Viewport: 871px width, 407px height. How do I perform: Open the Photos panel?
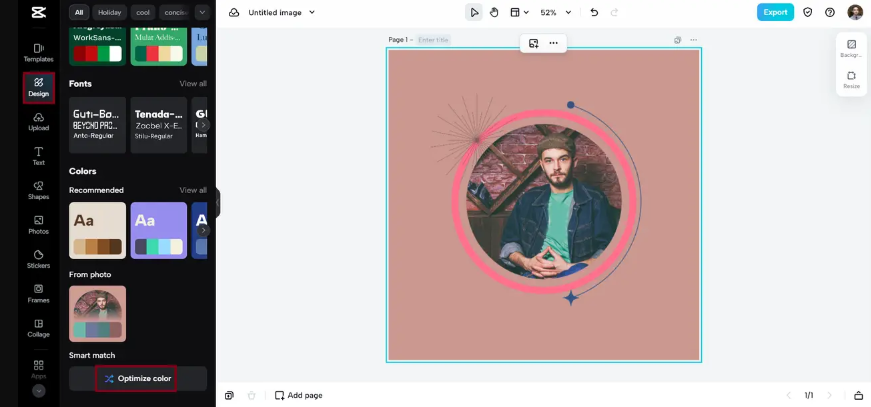tap(38, 225)
